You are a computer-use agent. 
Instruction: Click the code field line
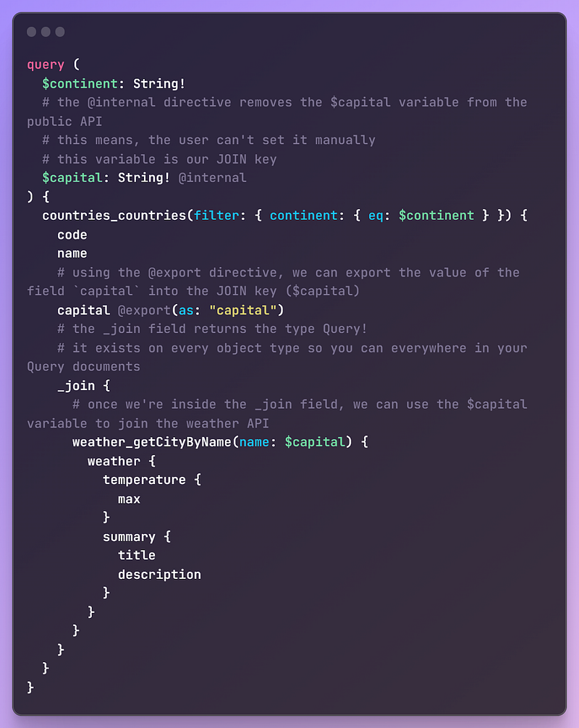72,234
